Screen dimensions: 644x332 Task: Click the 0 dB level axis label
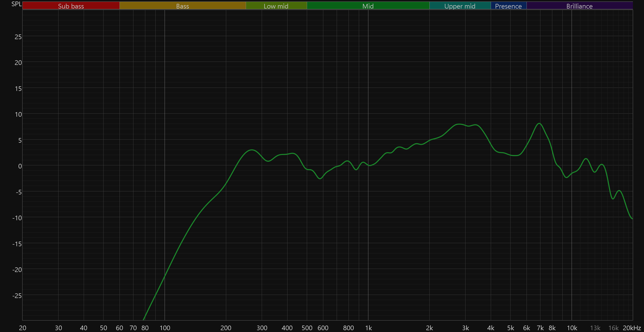tap(20, 166)
